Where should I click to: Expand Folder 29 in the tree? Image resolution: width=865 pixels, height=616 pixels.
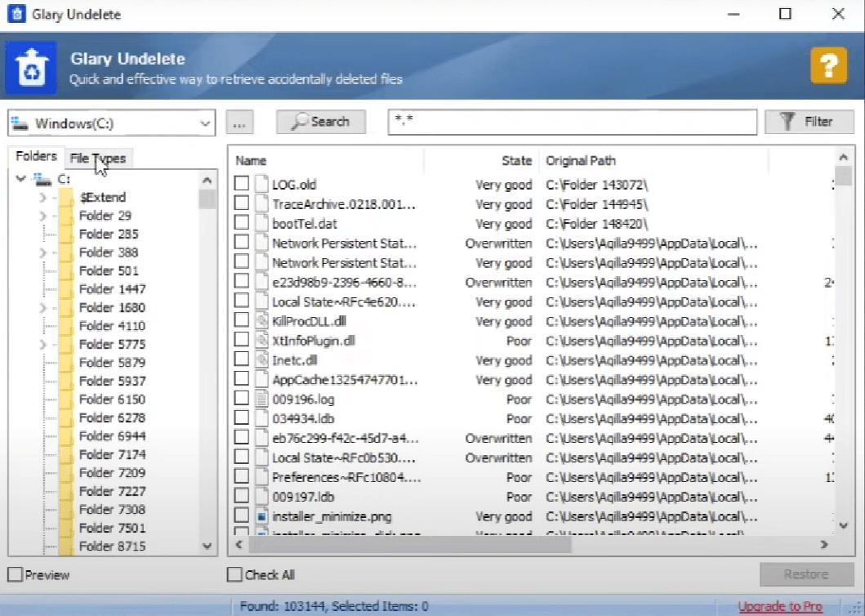42,216
